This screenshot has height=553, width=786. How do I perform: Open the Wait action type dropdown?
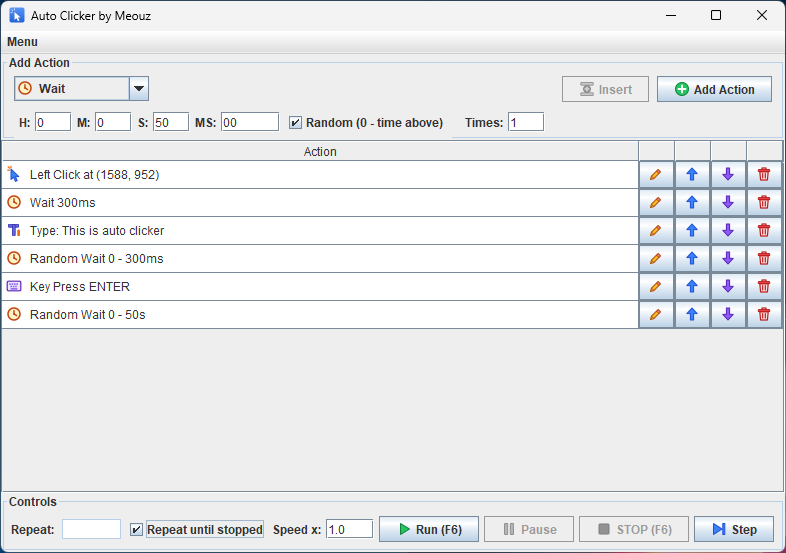pos(139,89)
